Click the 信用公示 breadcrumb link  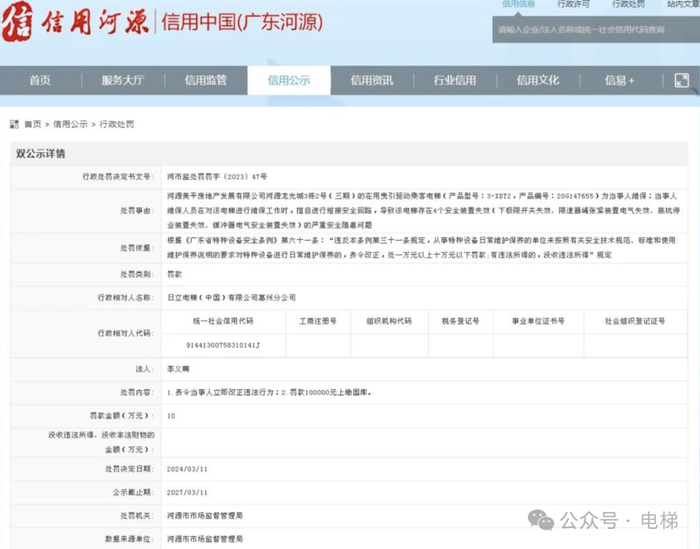(71, 124)
